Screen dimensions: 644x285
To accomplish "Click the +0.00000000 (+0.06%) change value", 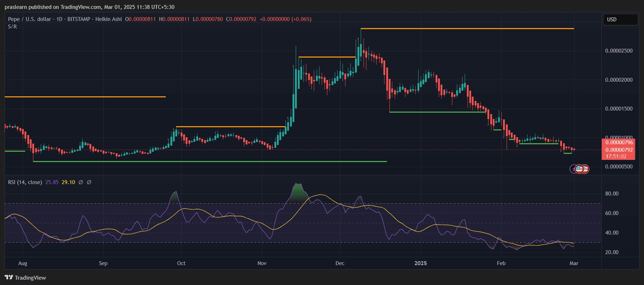I will coord(285,19).
